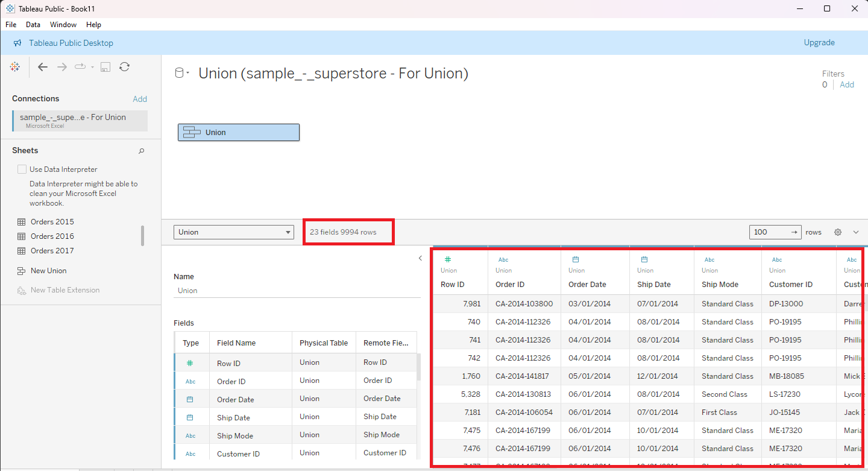Viewport: 868px width, 471px height.
Task: Enable the Use Data Interpreter checkbox
Action: (22, 169)
